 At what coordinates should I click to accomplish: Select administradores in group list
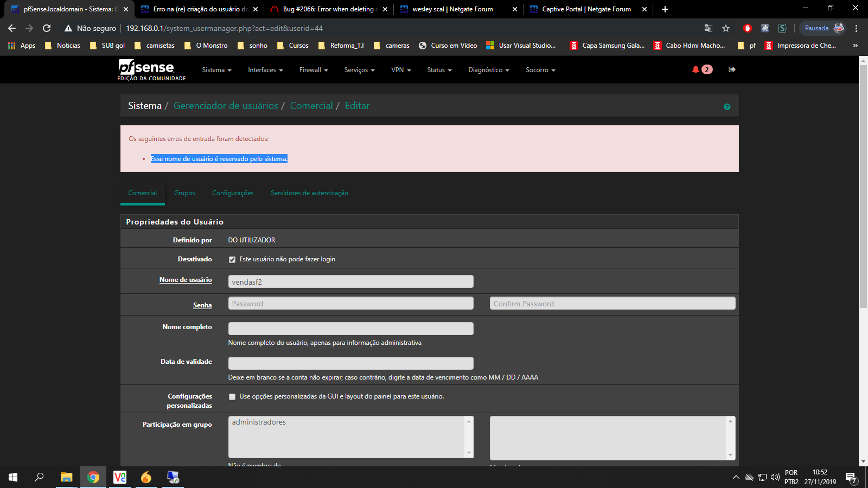259,422
